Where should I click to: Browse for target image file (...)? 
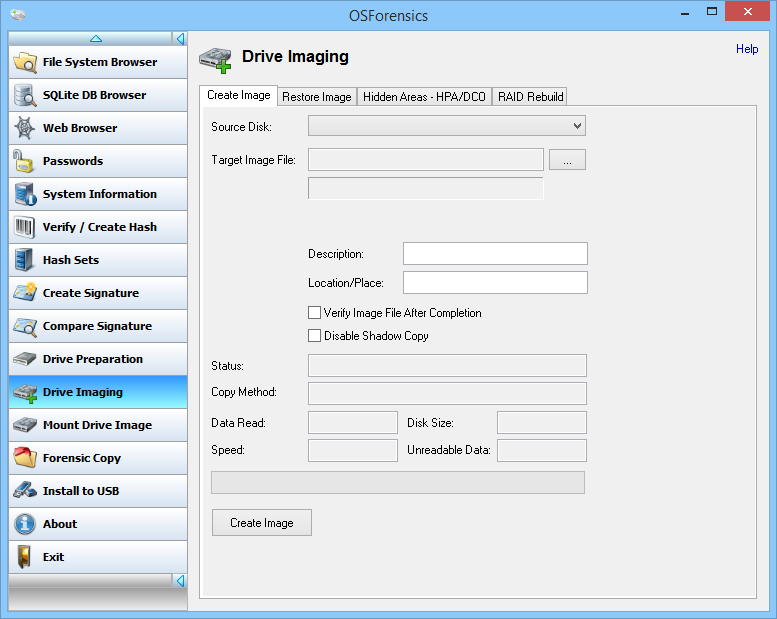click(x=567, y=160)
